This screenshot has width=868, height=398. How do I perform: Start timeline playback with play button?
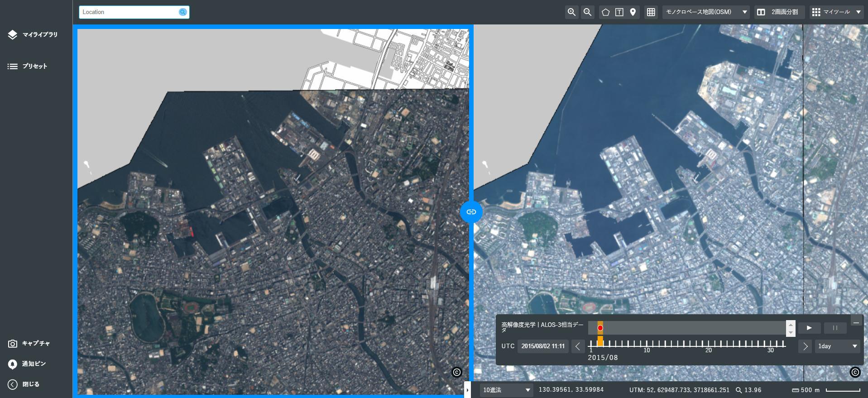pos(809,328)
